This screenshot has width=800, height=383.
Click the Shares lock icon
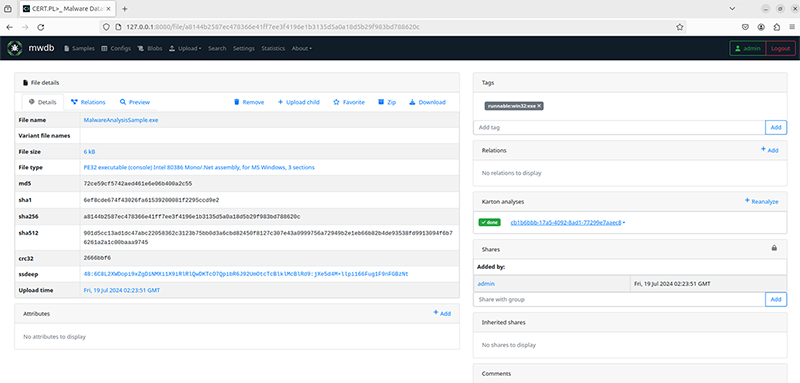(774, 248)
